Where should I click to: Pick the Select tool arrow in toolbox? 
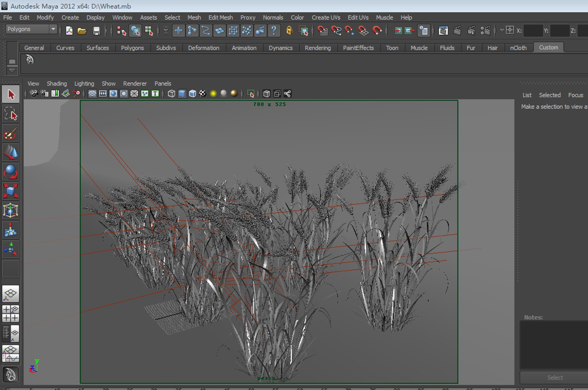click(x=11, y=95)
